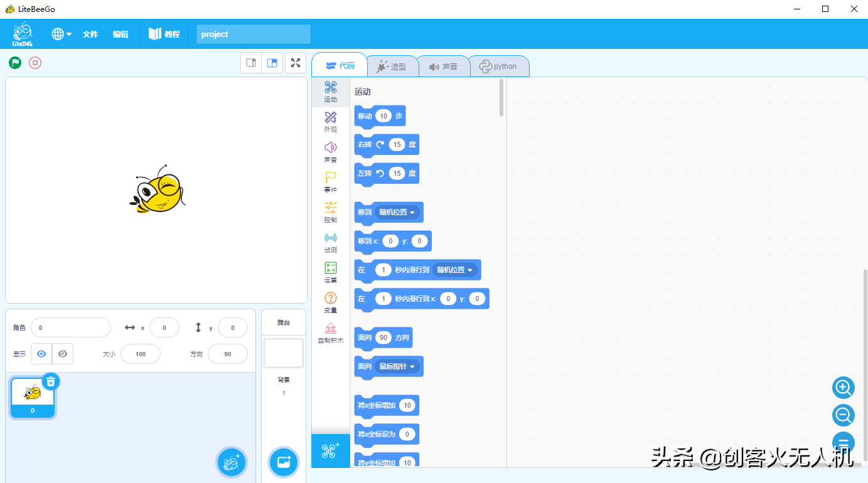The height and width of the screenshot is (483, 868).
Task: Select the 运动 block category
Action: [331, 92]
